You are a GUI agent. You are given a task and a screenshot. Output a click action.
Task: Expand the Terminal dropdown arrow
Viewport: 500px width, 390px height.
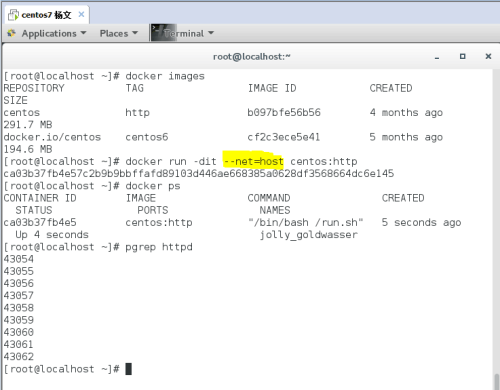(211, 33)
